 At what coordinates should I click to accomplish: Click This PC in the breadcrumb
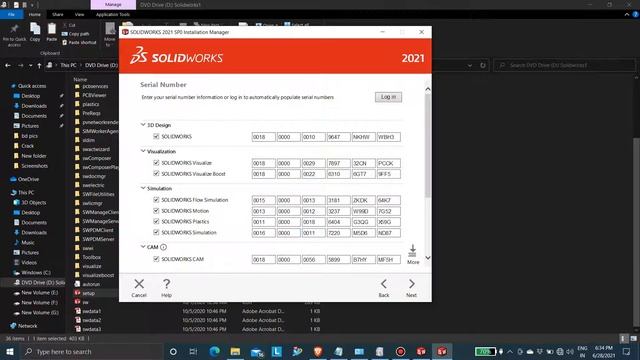coord(68,65)
